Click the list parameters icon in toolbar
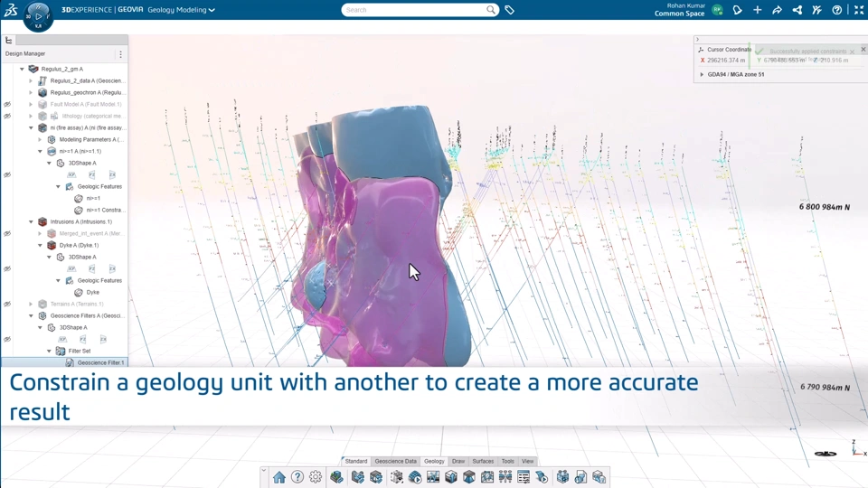This screenshot has width=868, height=488. click(524, 477)
